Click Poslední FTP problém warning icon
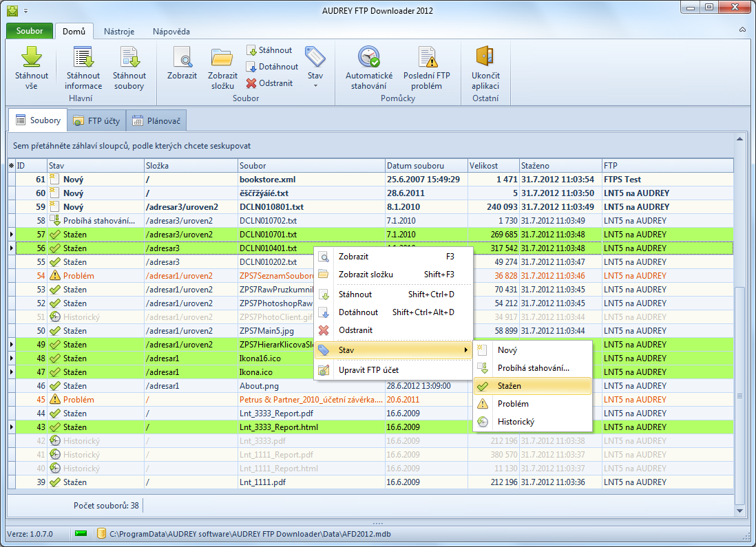 pos(427,57)
